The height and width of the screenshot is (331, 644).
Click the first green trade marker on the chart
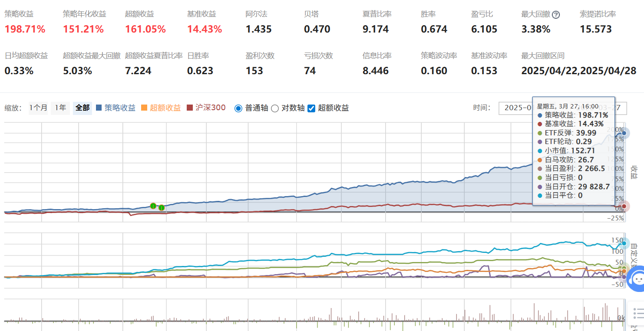153,206
